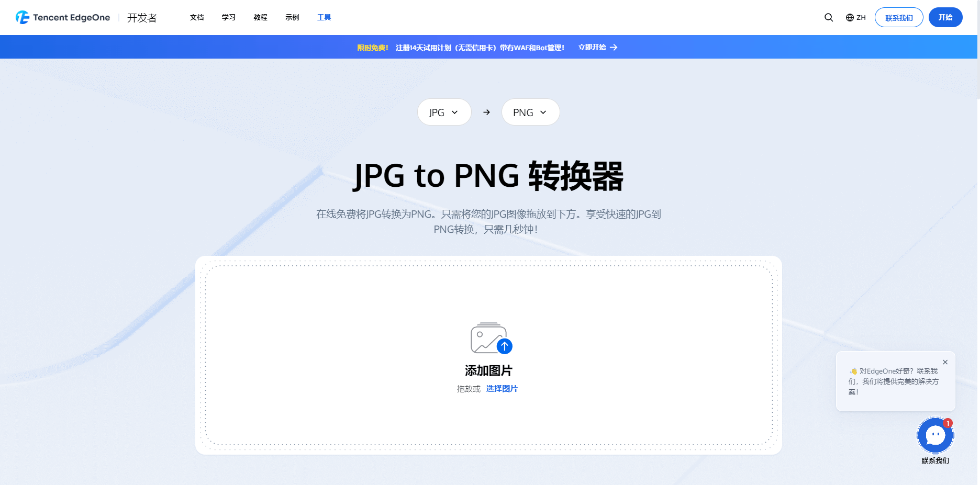The width and height of the screenshot is (980, 485).
Task: Click the 联系我们 header button
Action: [899, 17]
